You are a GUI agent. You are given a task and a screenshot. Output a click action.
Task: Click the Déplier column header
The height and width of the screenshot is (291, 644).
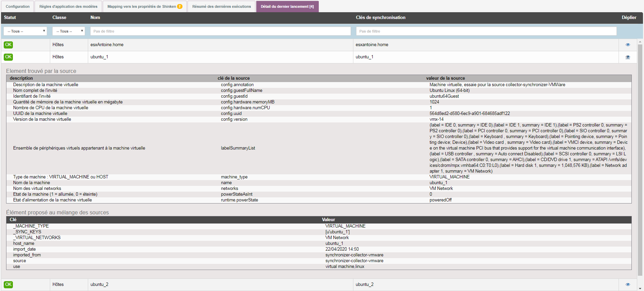[629, 18]
